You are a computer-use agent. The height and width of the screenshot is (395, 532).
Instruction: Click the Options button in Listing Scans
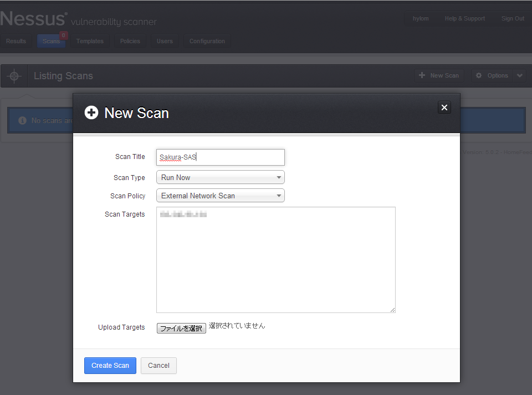[492, 75]
